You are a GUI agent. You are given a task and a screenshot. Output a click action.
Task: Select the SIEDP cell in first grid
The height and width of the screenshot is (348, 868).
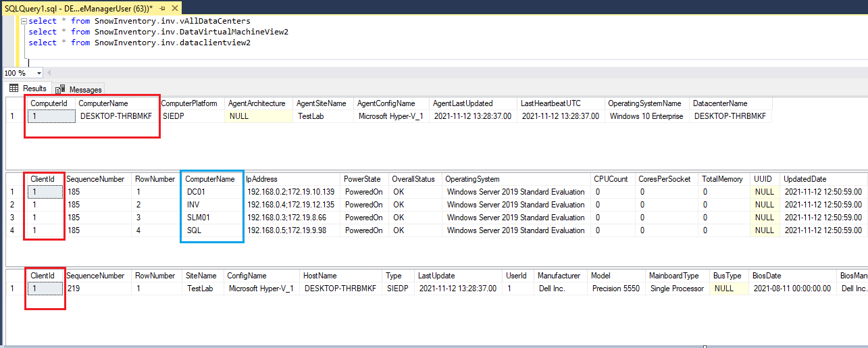pos(191,116)
